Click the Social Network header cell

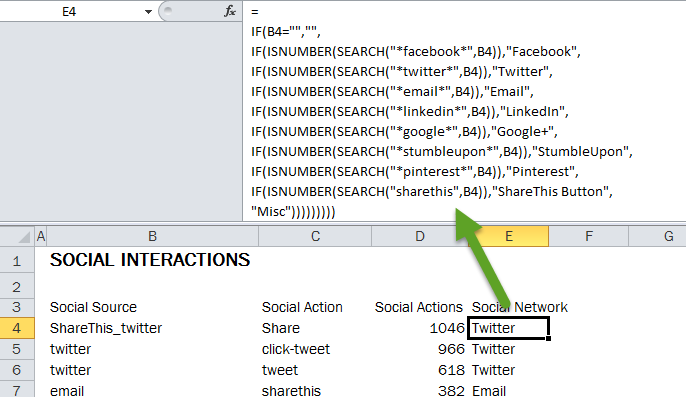519,307
